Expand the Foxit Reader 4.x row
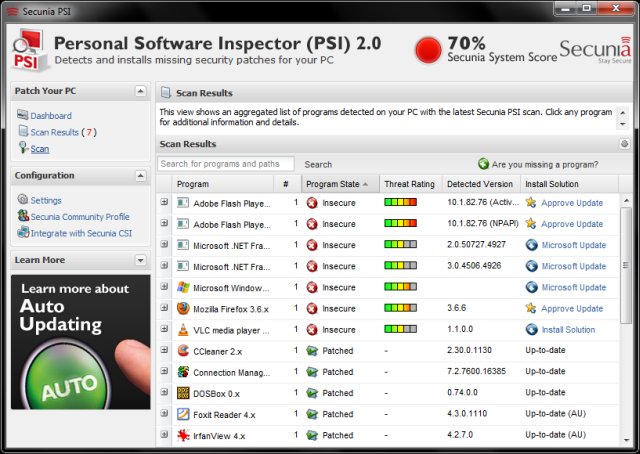 [164, 413]
